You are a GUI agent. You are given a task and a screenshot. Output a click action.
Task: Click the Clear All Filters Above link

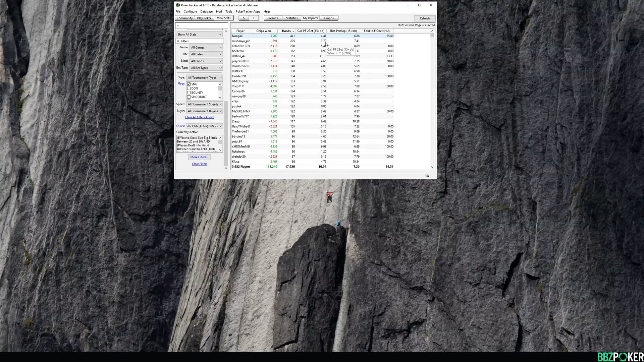pos(200,117)
